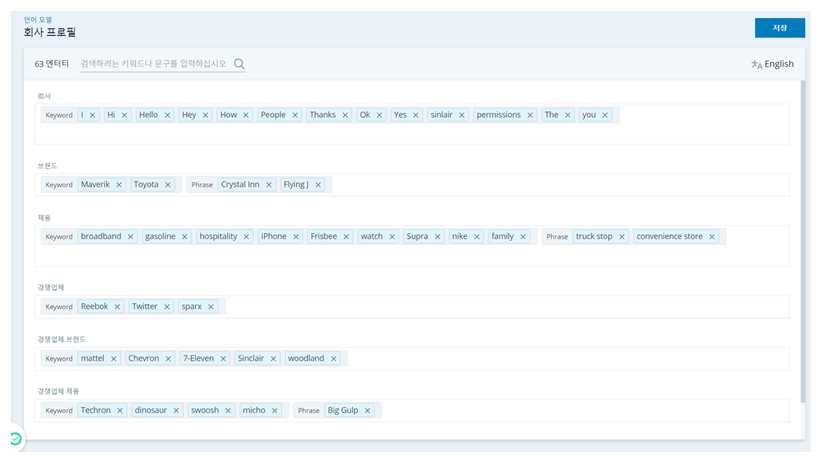
Task: Remove the 'Supra' product tag
Action: (438, 237)
